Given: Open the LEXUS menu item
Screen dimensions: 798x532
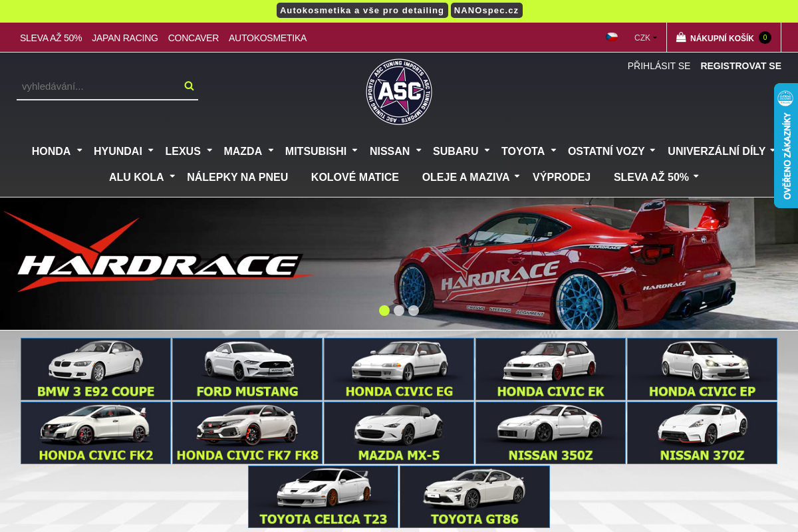Looking at the screenshot, I should pos(183,151).
